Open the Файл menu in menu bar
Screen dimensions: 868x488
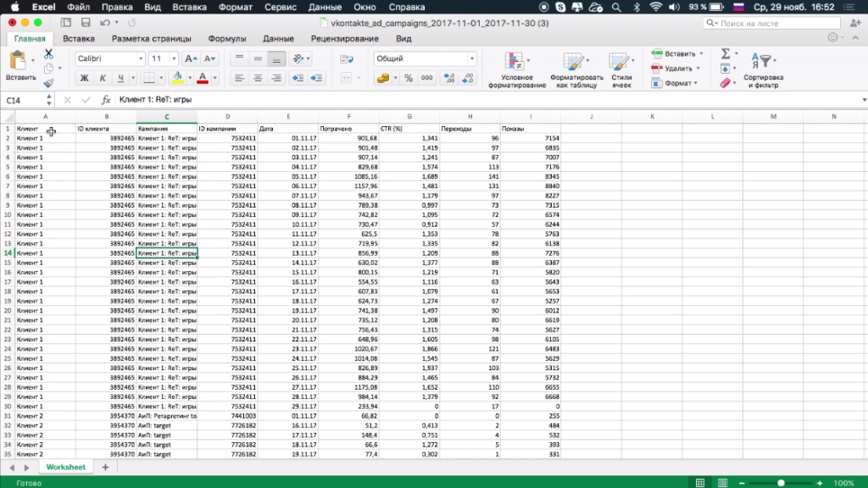[x=79, y=7]
